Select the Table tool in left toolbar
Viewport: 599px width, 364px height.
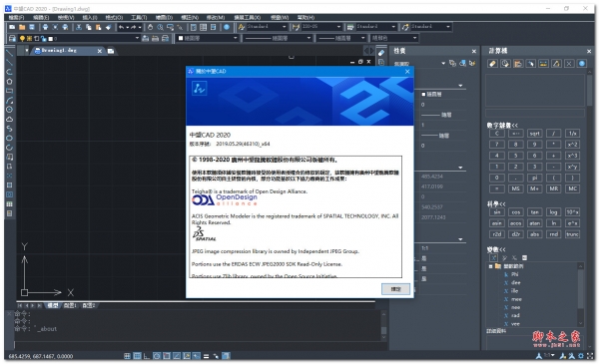click(x=10, y=204)
